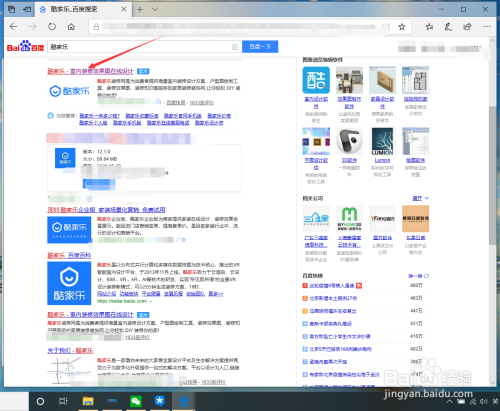This screenshot has width=500, height=411.
Task: Show hidden tray icons chevron
Action: (450, 402)
